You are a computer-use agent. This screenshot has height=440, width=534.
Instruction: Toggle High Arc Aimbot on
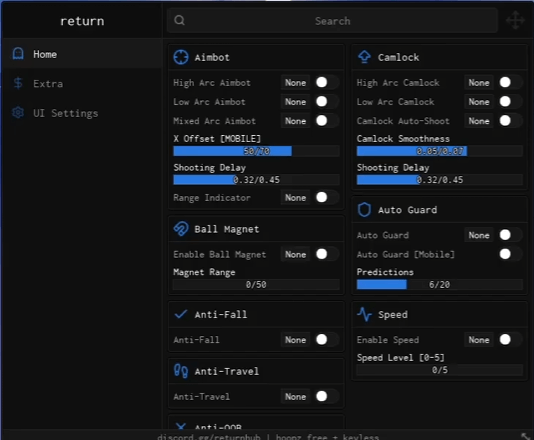pos(327,82)
